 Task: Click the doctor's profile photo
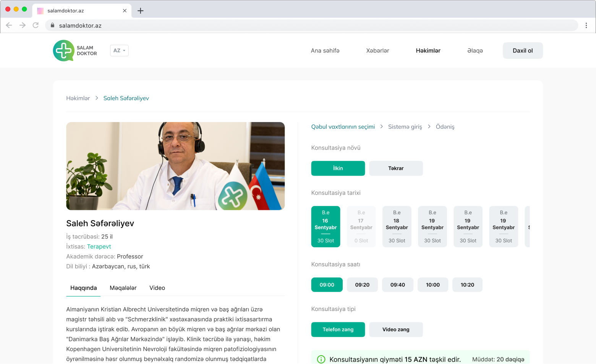[x=175, y=166]
